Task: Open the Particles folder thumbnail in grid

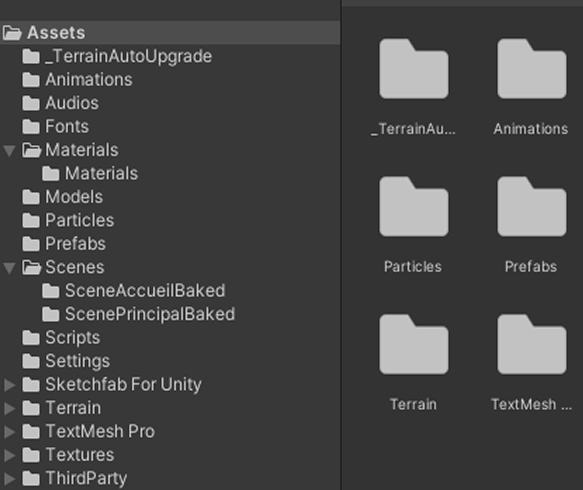Action: coord(414,206)
